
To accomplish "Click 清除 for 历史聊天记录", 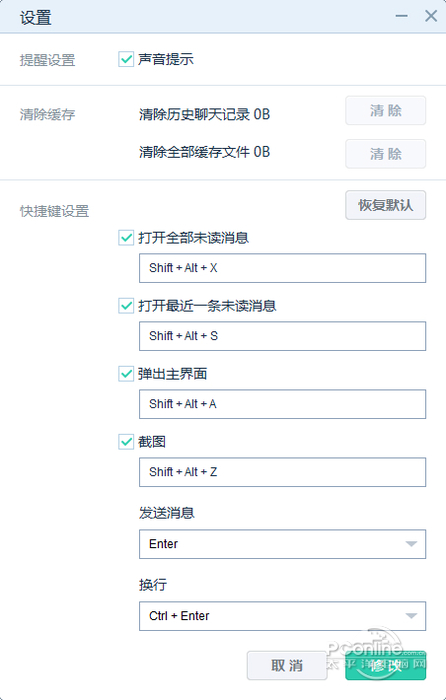I will click(x=386, y=111).
